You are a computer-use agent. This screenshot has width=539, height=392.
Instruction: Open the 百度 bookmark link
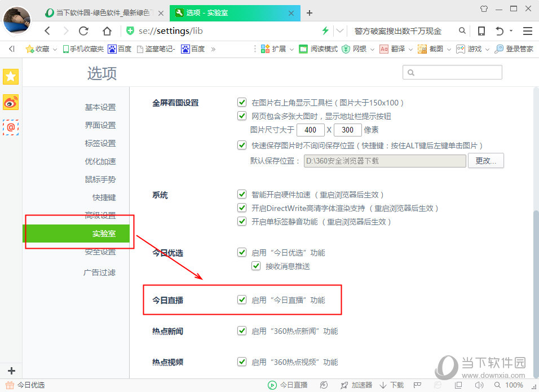pyautogui.click(x=120, y=49)
